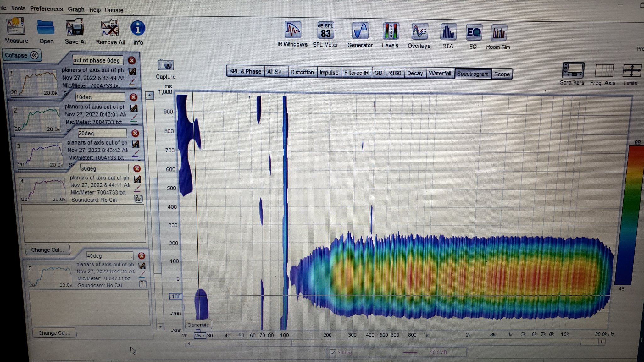
Task: Click the Generate button
Action: pyautogui.click(x=198, y=325)
